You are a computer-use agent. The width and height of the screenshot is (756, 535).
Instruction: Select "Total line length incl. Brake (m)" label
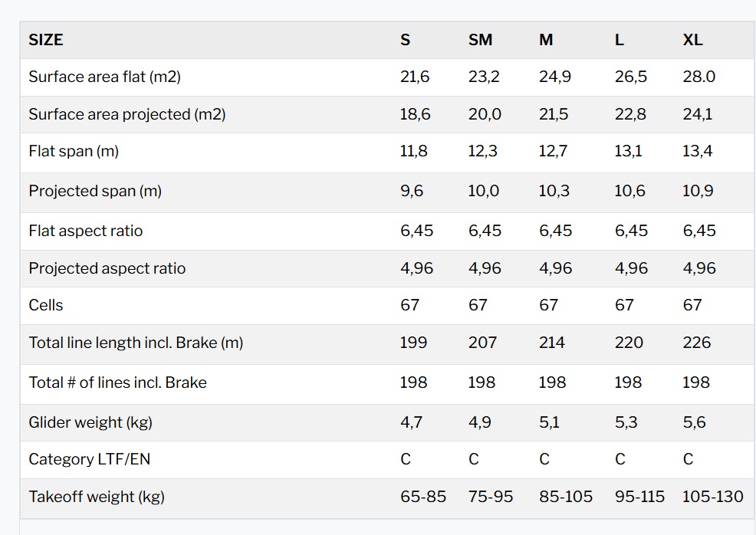136,343
